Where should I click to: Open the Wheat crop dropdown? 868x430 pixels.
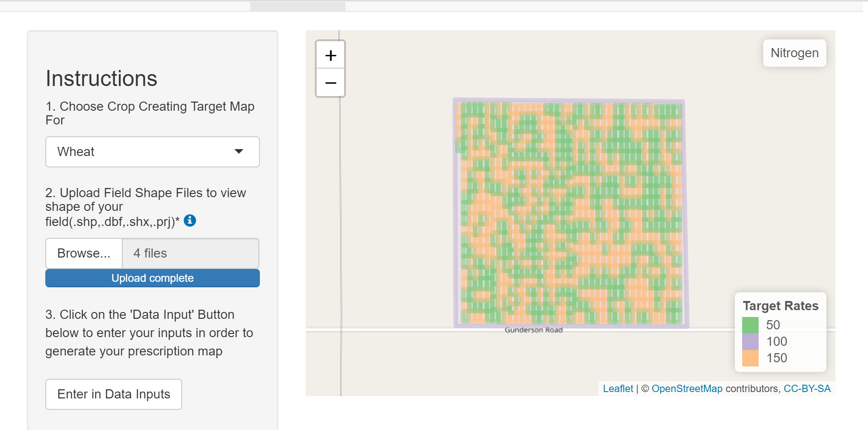[152, 152]
